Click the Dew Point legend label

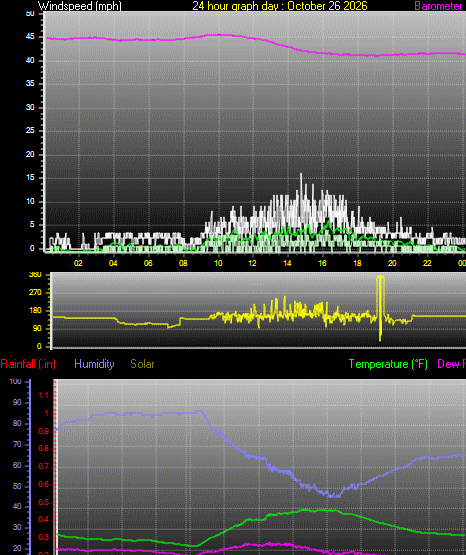pos(451,364)
